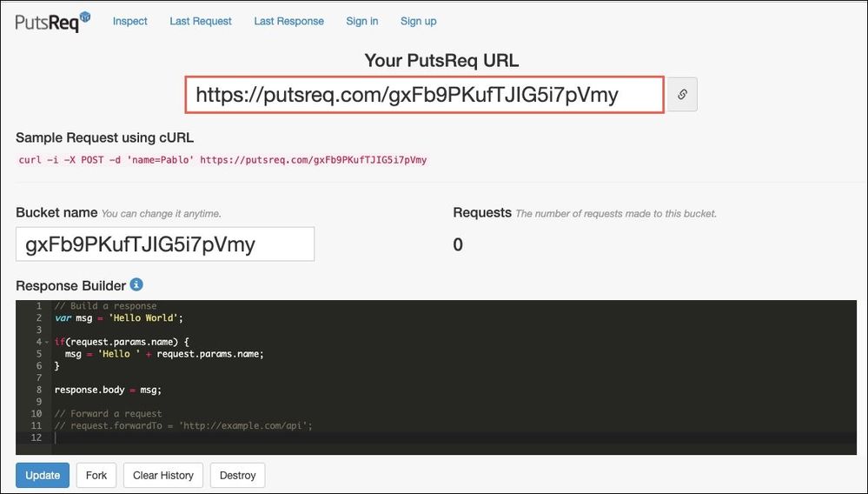Destroy the bucket

click(237, 476)
